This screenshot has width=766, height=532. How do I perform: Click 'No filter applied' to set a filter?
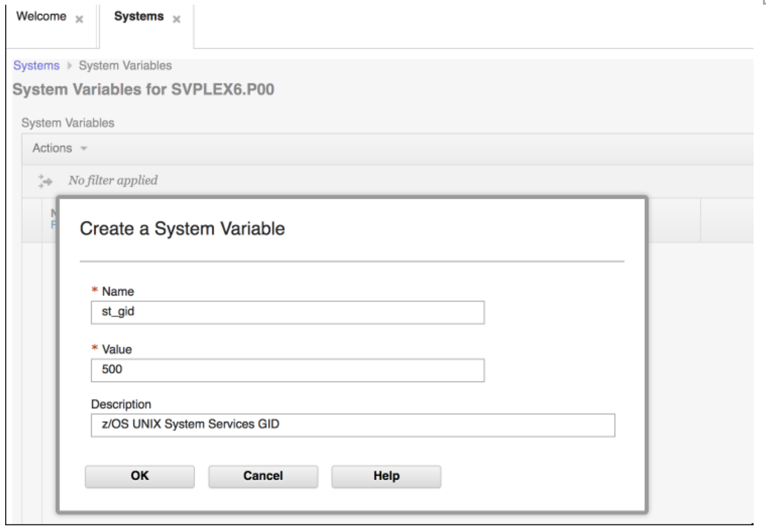(113, 181)
